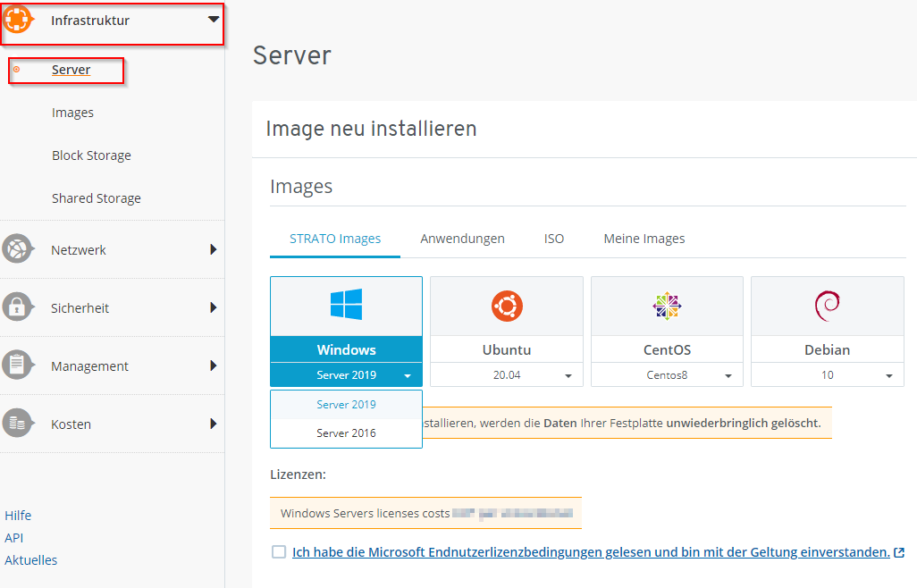
Task: Open the ISO tab
Action: click(x=553, y=239)
